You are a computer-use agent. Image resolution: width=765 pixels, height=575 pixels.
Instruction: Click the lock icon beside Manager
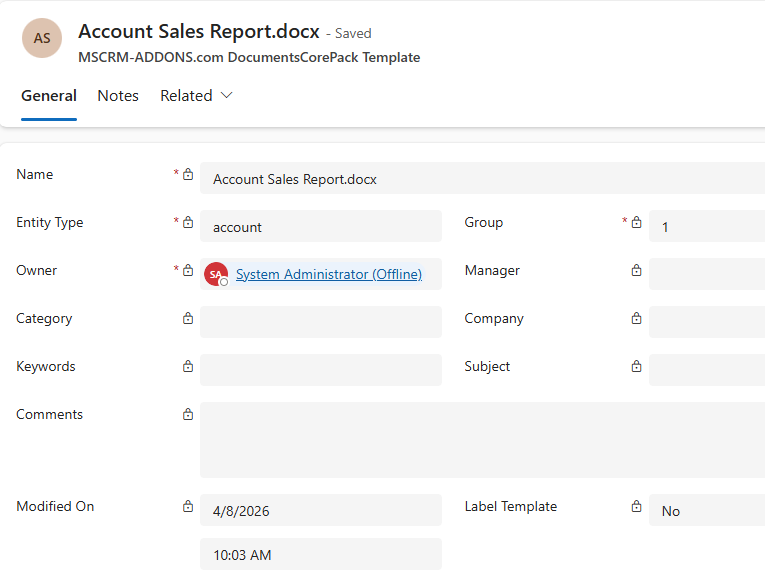[x=636, y=271]
